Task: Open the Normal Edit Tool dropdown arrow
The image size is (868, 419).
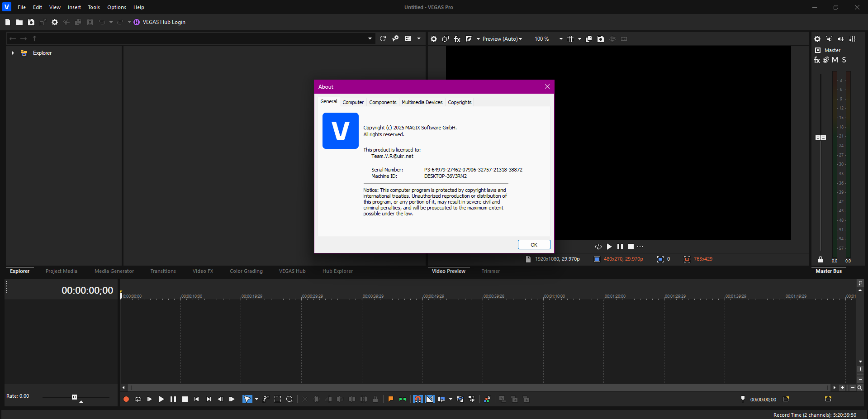Action: (256, 399)
